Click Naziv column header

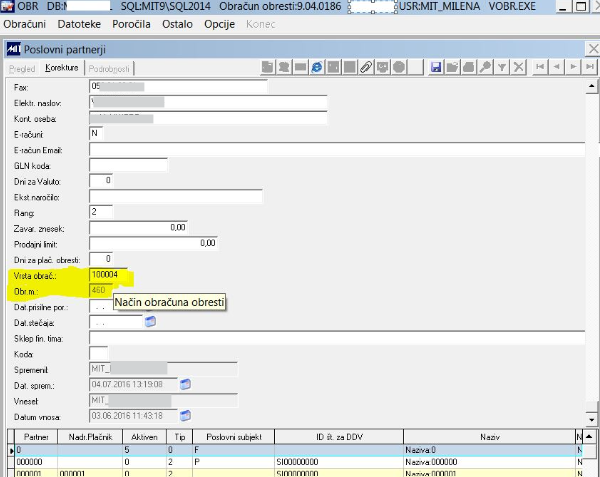tap(490, 437)
